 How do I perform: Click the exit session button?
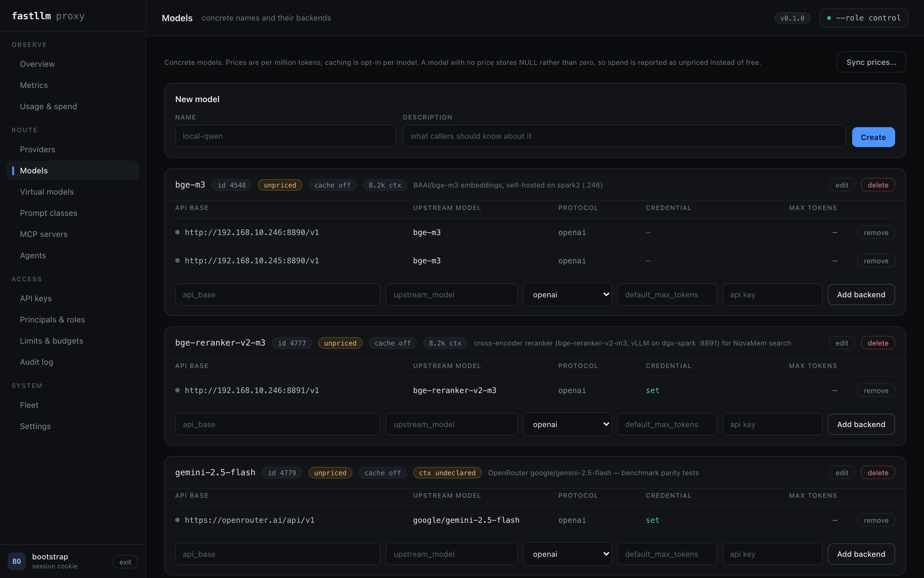click(x=125, y=562)
